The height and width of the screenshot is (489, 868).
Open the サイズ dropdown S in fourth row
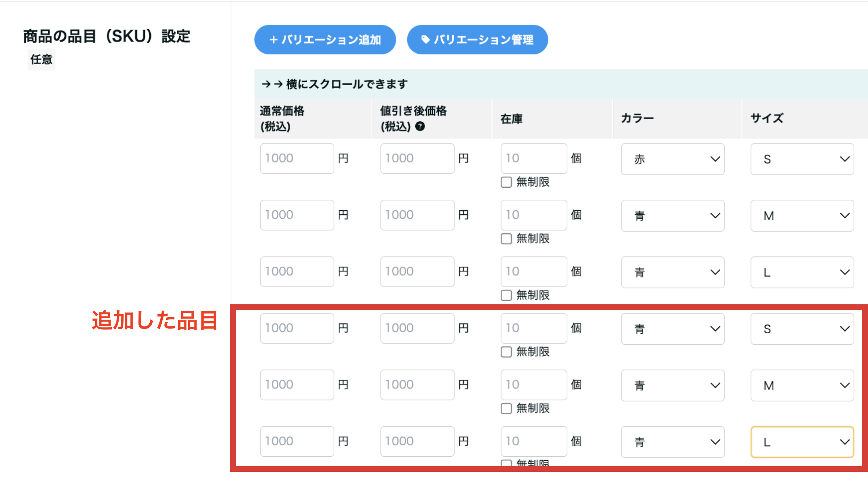click(x=802, y=329)
